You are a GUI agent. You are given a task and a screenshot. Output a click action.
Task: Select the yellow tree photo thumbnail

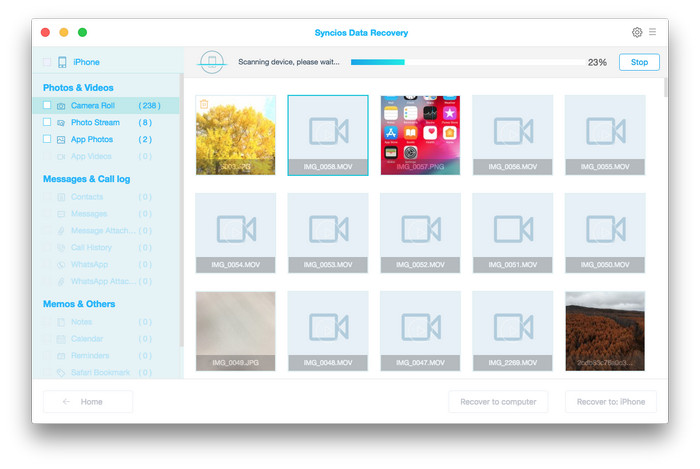tap(236, 135)
